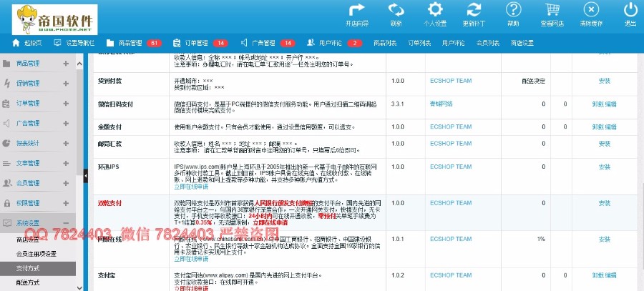Collapse the sidebar with the black arrow handle
The image size is (644, 291).
coord(86,176)
